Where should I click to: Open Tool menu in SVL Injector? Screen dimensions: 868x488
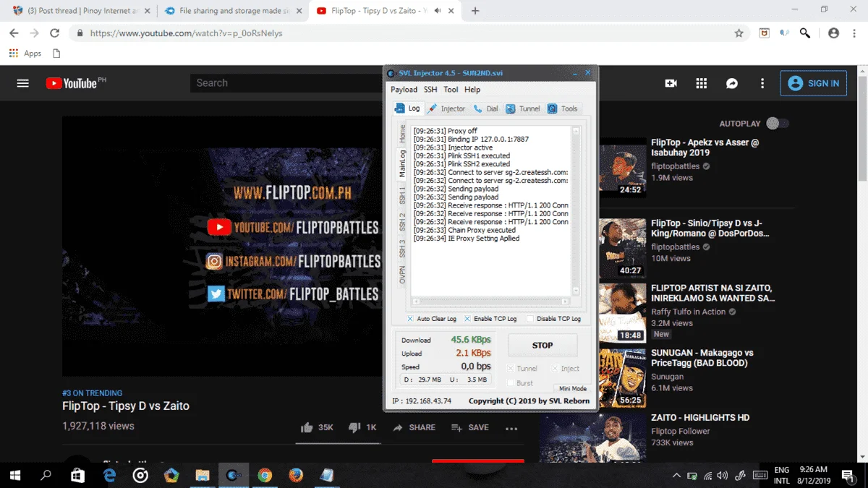tap(451, 90)
